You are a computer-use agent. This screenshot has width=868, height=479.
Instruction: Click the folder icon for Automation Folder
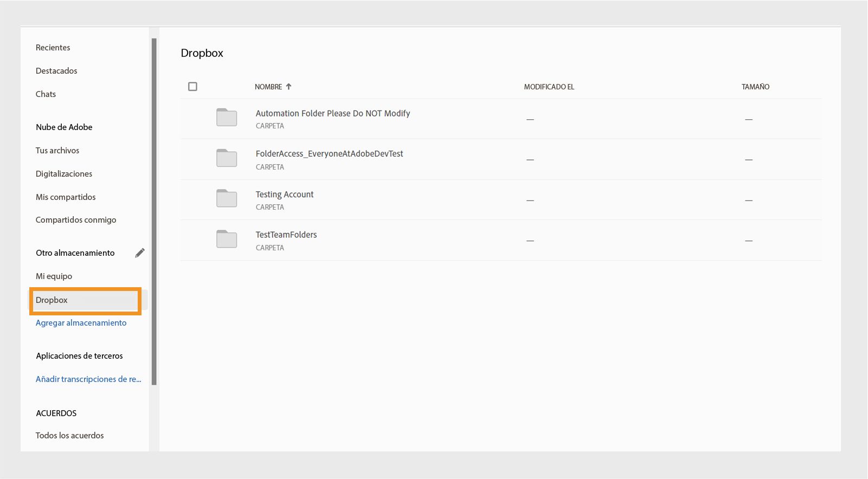227,117
